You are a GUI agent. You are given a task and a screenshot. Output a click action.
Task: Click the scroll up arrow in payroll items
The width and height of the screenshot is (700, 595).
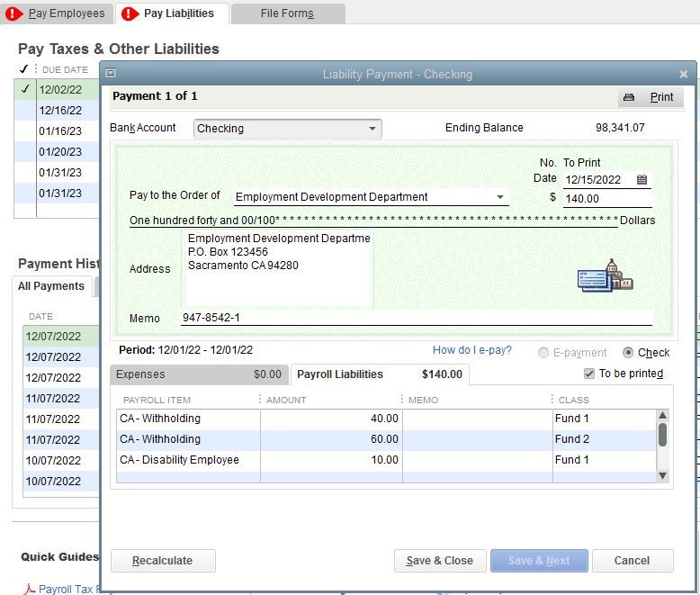[x=662, y=416]
